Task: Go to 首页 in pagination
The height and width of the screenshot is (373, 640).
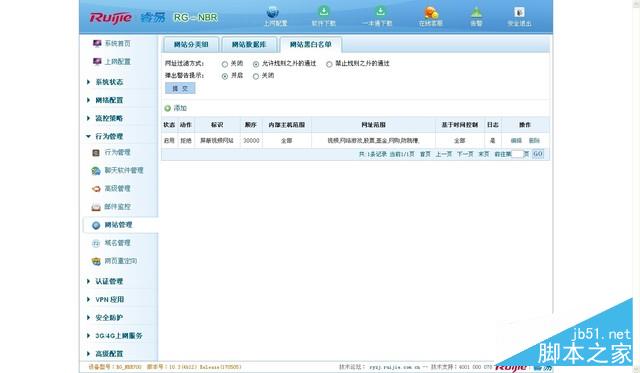Action: coord(425,154)
